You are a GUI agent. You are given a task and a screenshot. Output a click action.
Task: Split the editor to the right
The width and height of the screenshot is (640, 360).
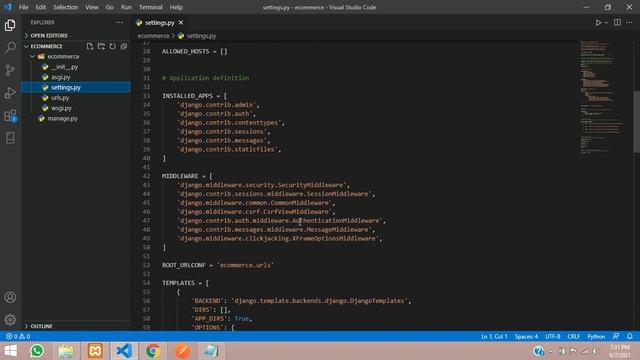[x=617, y=23]
